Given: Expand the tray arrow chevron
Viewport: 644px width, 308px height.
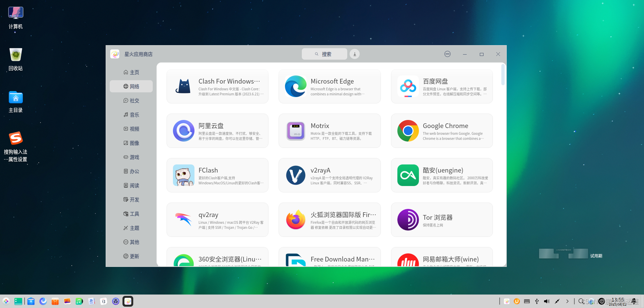Looking at the screenshot, I should [x=567, y=301].
